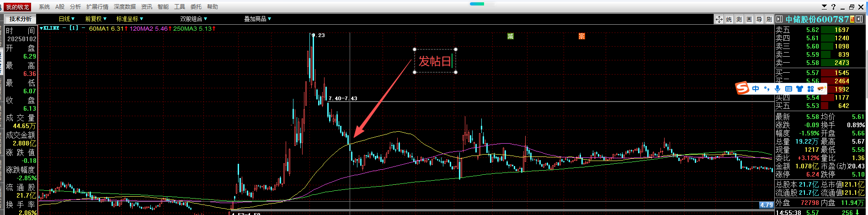The image size is (868, 215).
Task: Click the red-yellow 港 badge next to stock code
Action: (x=853, y=19)
